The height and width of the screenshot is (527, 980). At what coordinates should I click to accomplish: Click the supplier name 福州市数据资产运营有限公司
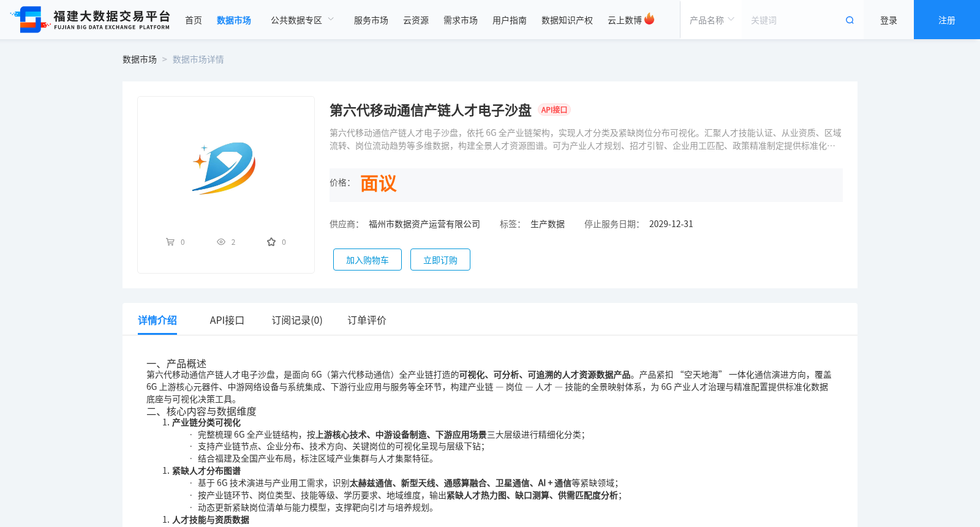424,224
